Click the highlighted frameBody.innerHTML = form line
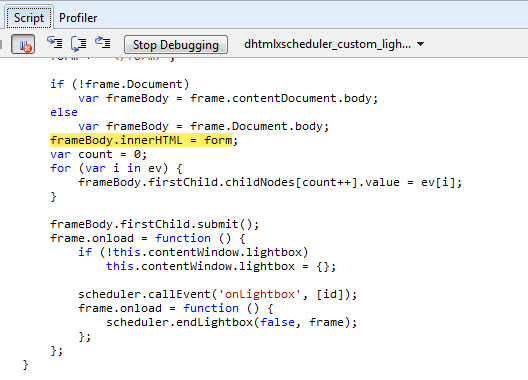This screenshot has width=528, height=380. [x=144, y=140]
